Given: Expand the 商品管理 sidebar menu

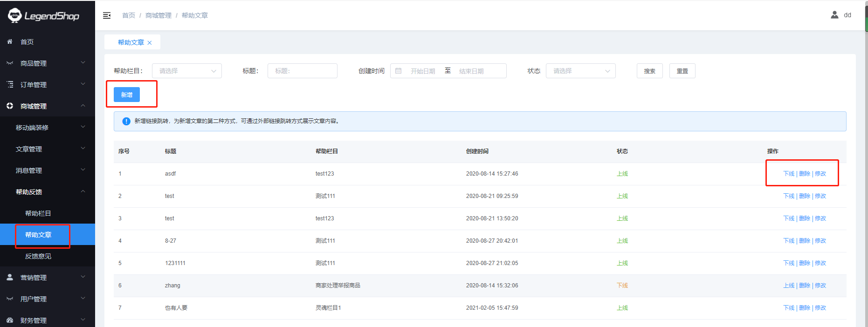Looking at the screenshot, I should pyautogui.click(x=47, y=63).
